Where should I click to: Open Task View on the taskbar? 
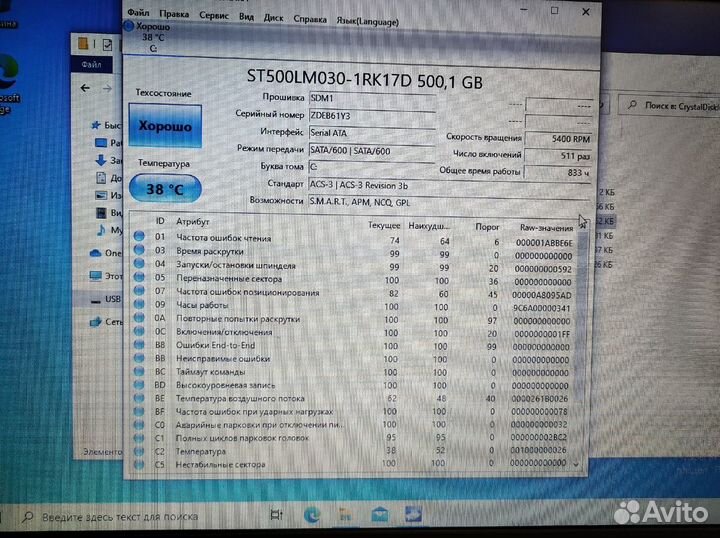point(277,515)
